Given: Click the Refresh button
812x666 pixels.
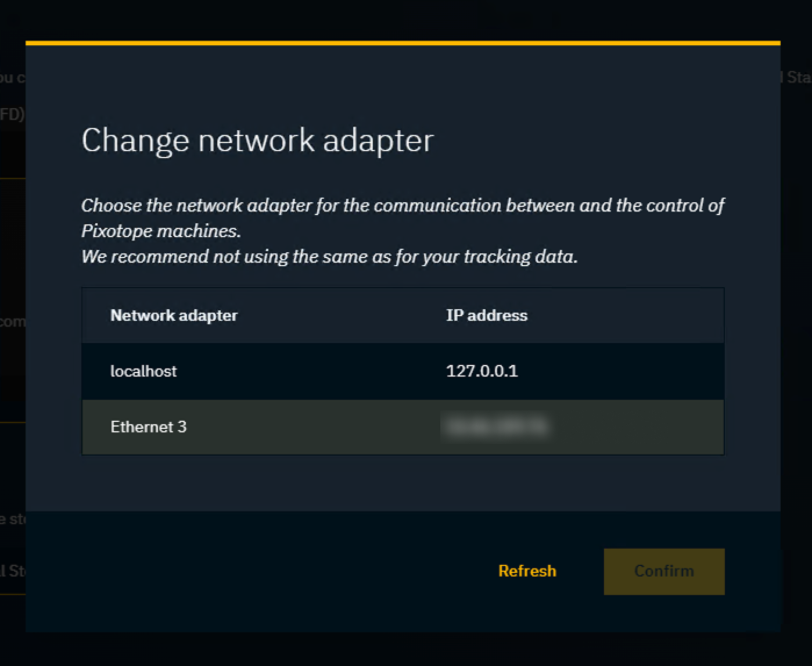Looking at the screenshot, I should tap(527, 571).
